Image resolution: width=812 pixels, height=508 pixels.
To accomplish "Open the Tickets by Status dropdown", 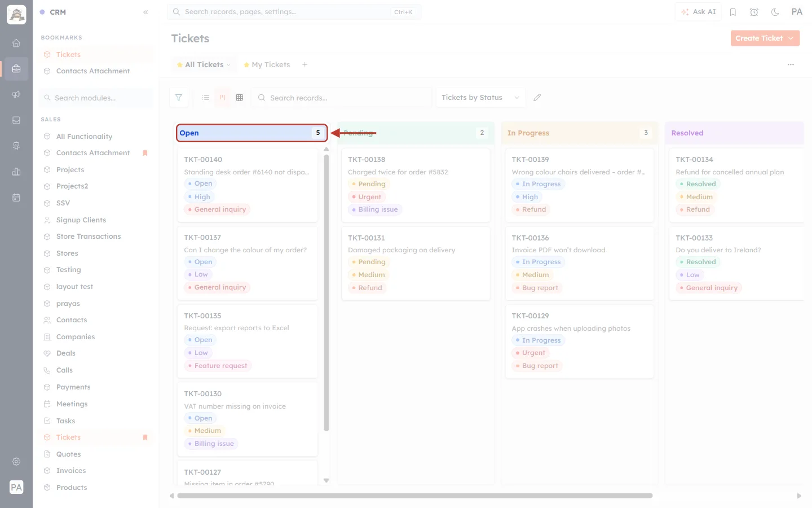I will (x=480, y=98).
